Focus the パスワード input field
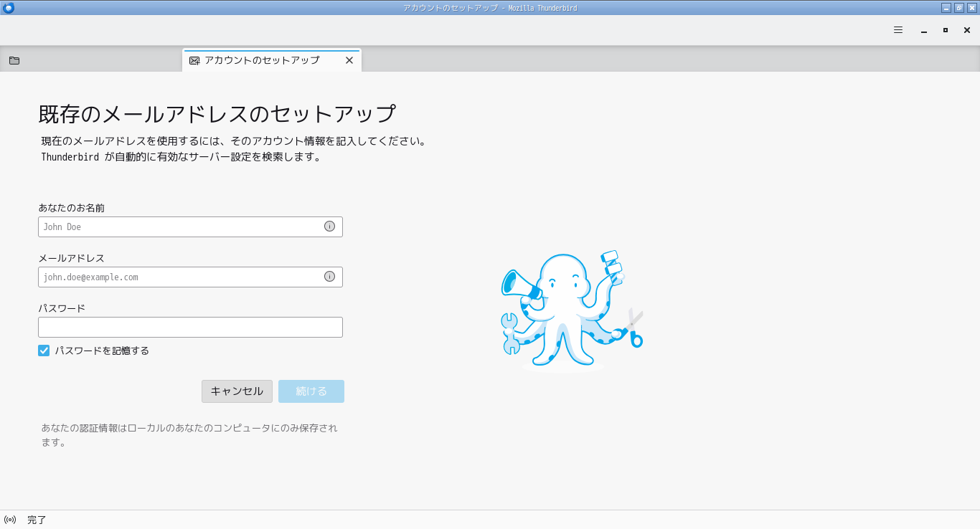Viewport: 980px width, 529px height. tap(190, 327)
